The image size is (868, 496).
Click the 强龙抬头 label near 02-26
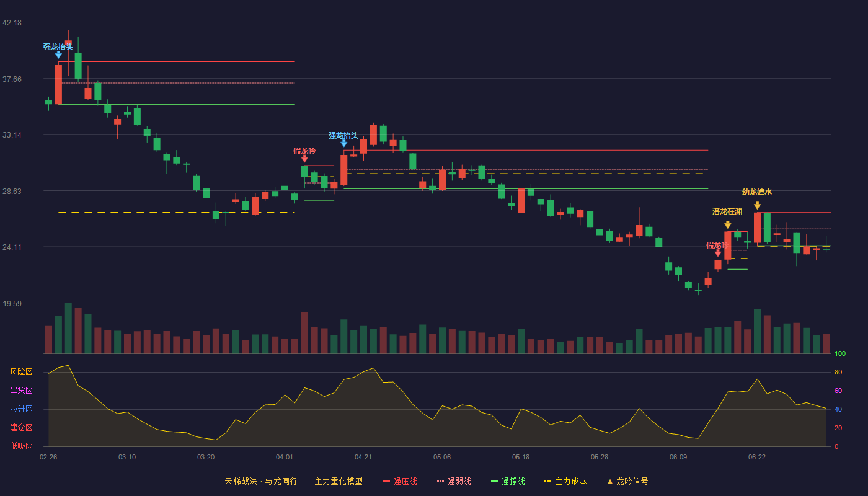(58, 47)
